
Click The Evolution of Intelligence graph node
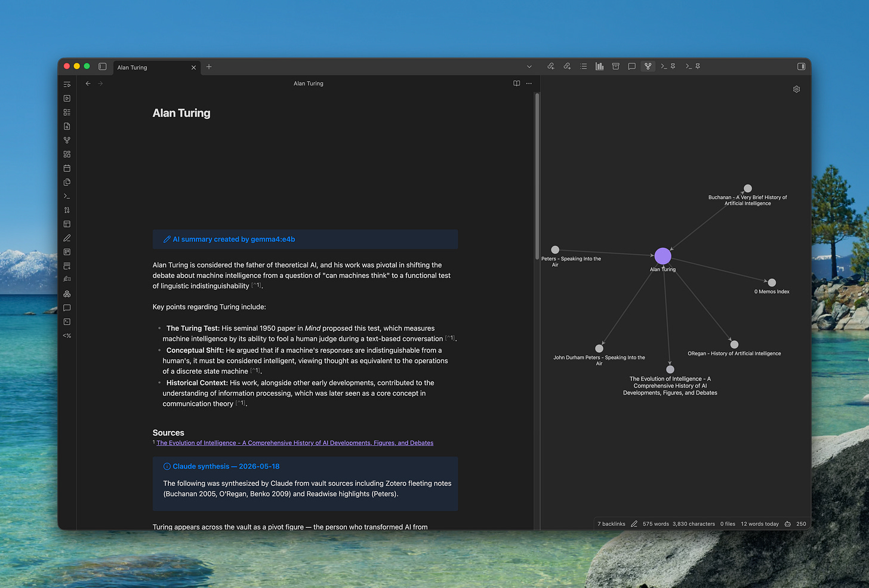pos(670,370)
